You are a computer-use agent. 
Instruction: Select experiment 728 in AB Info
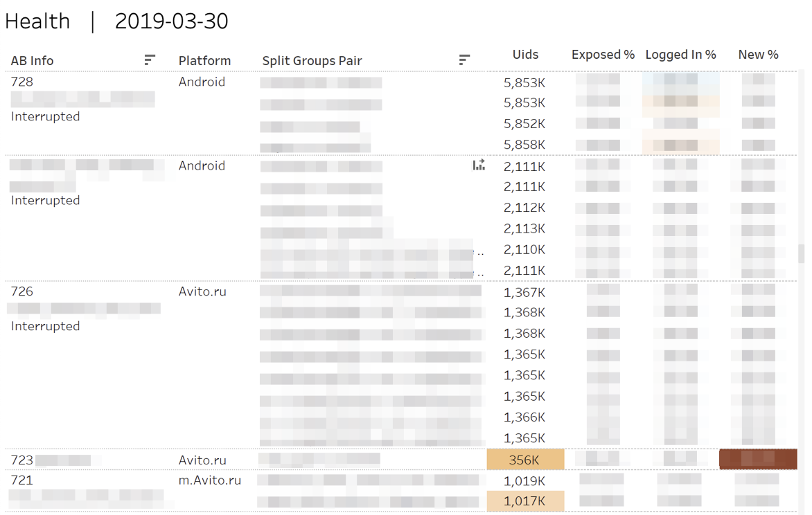pos(22,82)
